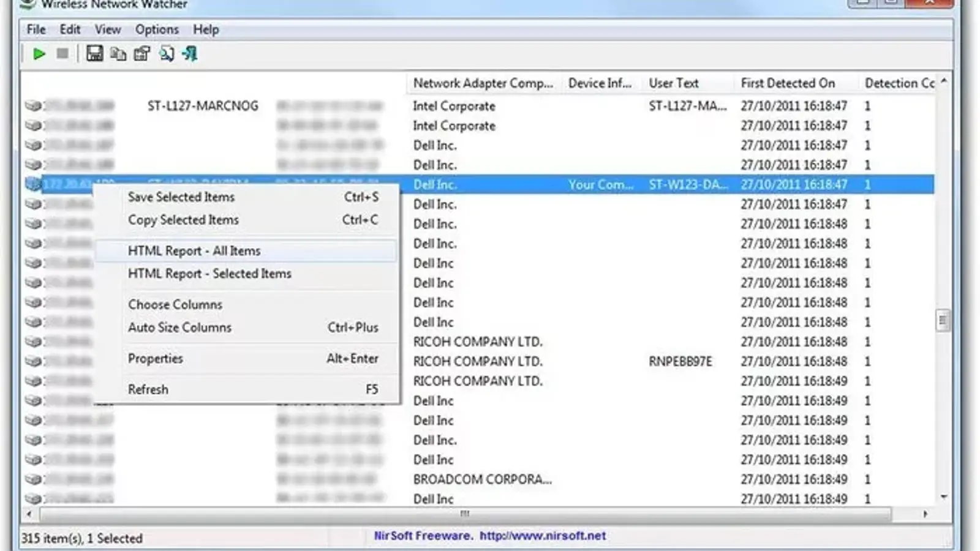
Task: Click the device icon in the BROADCOM row
Action: (33, 479)
